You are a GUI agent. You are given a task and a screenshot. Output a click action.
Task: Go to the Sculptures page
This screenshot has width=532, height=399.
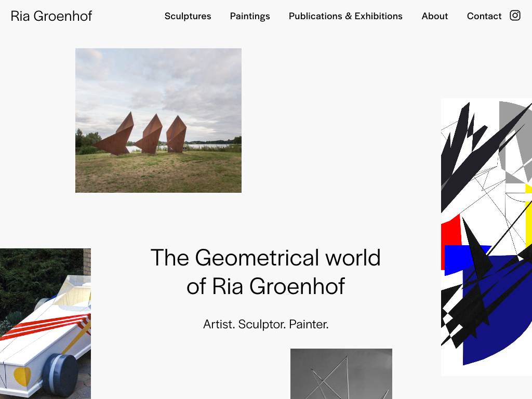188,16
